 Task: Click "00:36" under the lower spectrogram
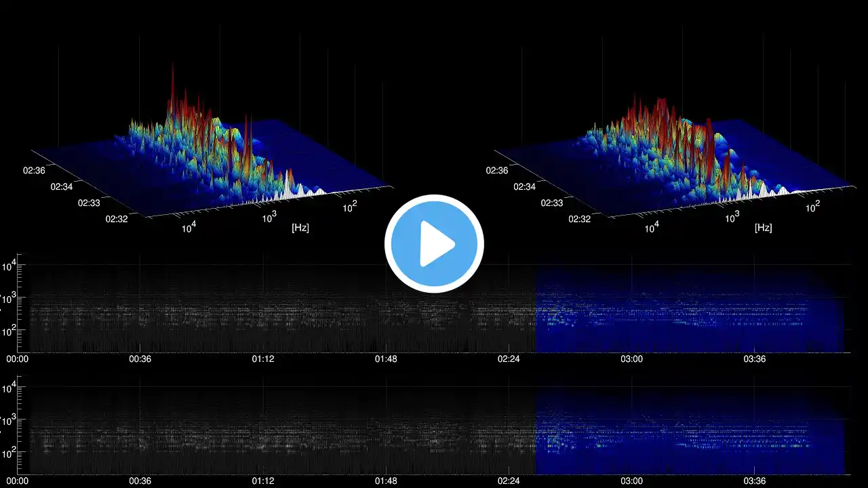click(140, 481)
